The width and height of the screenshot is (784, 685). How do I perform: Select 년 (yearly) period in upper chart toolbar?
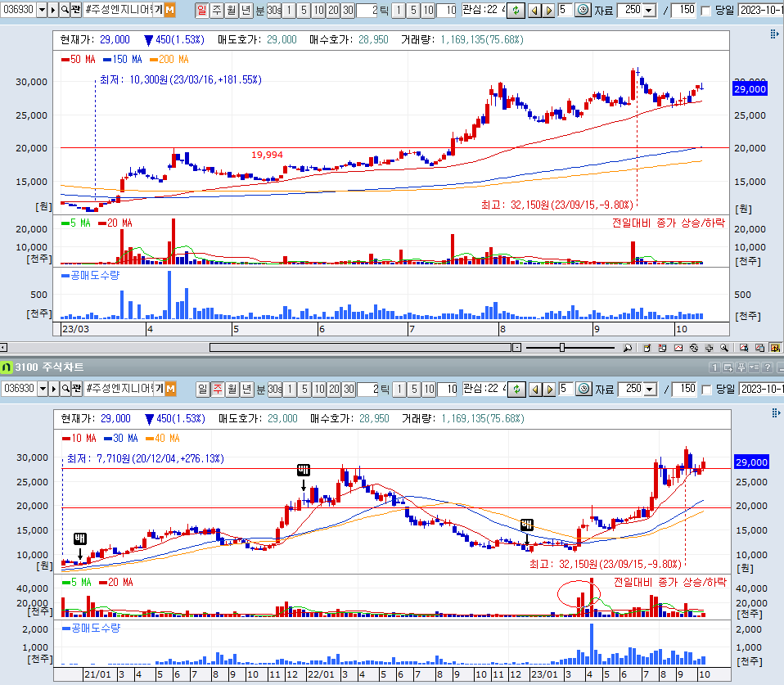click(x=246, y=10)
